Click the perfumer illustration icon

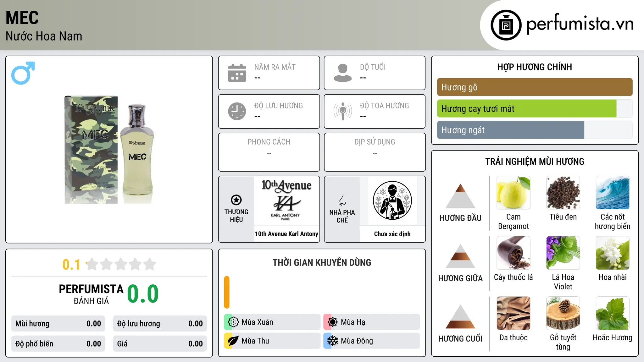pyautogui.click(x=392, y=200)
